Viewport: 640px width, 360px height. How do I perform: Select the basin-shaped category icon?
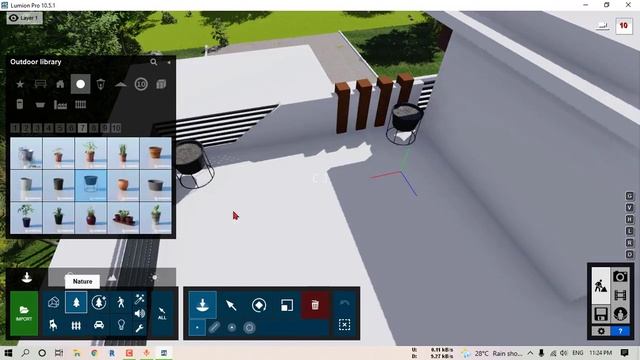(x=40, y=105)
